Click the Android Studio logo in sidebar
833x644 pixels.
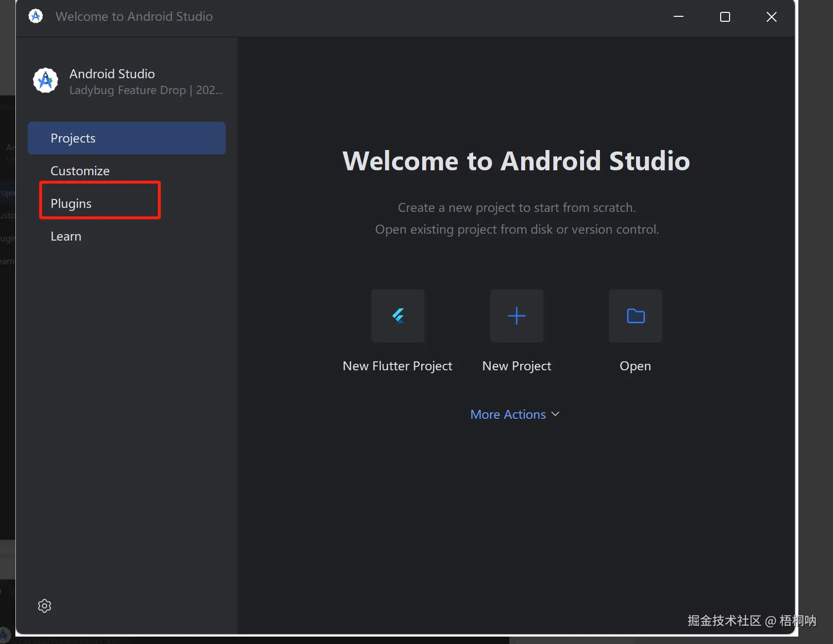pyautogui.click(x=46, y=80)
